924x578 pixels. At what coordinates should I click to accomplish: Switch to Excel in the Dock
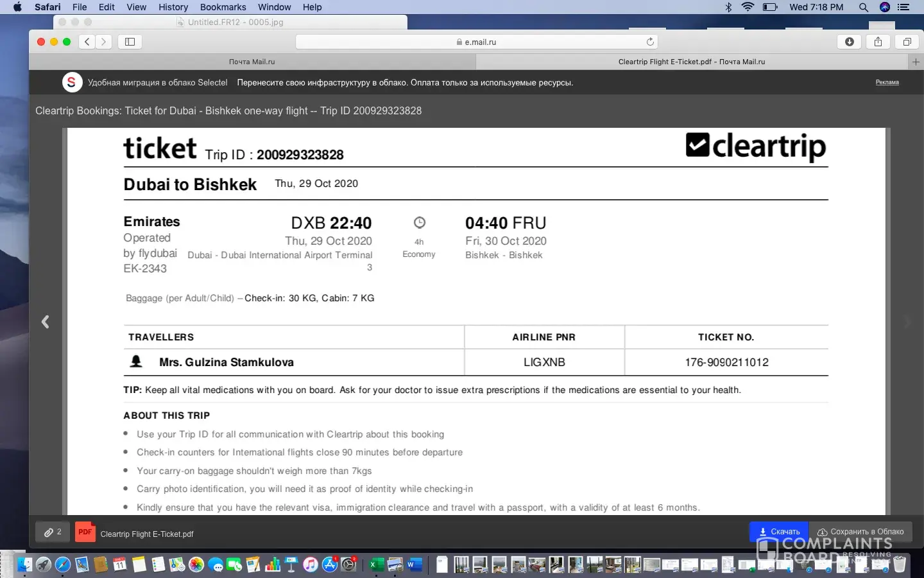(x=377, y=565)
